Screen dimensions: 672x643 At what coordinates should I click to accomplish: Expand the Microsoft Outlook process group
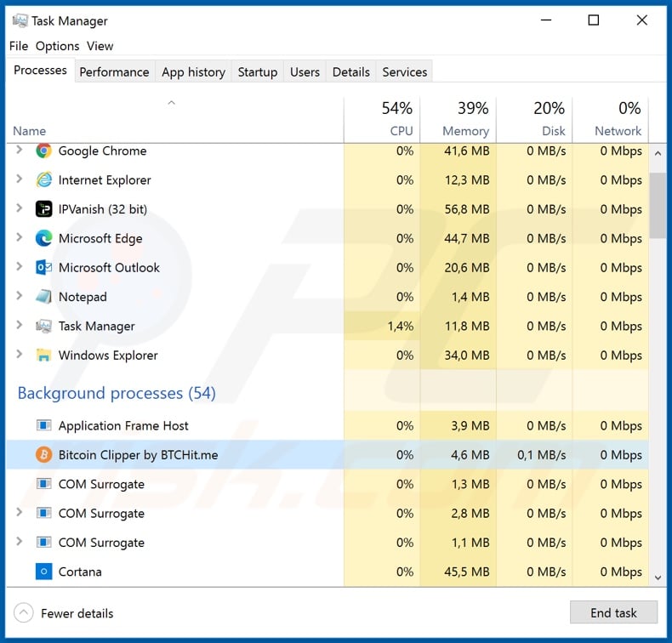[x=20, y=266]
